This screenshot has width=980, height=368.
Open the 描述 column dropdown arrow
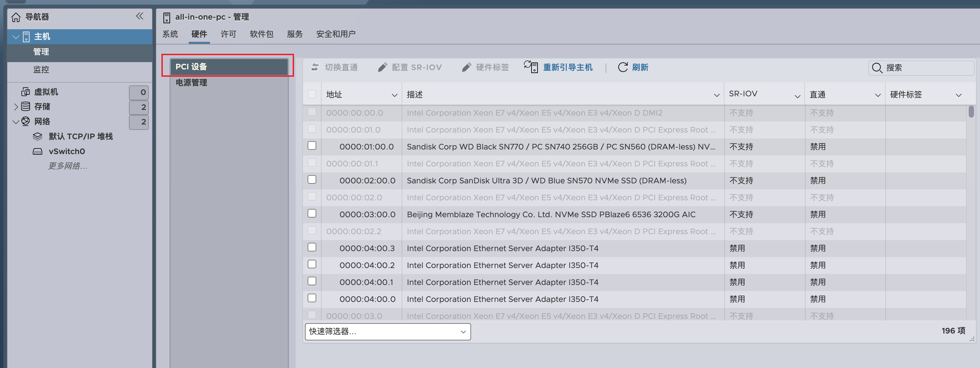pyautogui.click(x=717, y=95)
